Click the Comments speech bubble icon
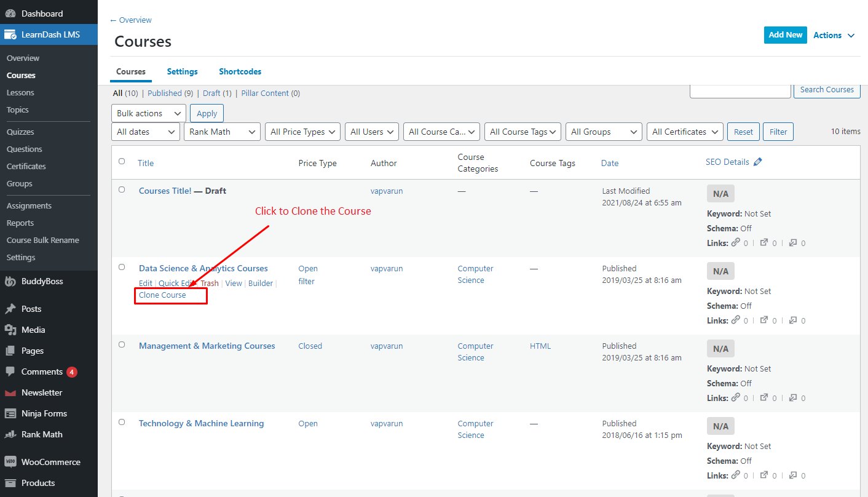 click(10, 372)
